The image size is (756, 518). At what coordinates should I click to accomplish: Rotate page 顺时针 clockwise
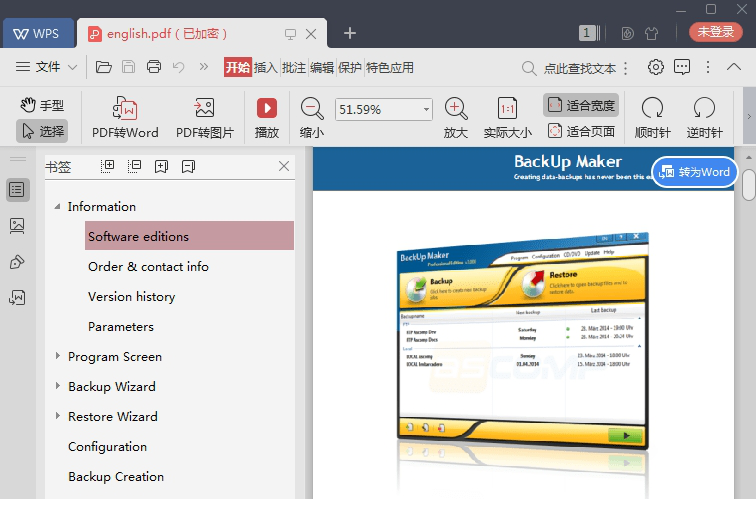coord(652,118)
